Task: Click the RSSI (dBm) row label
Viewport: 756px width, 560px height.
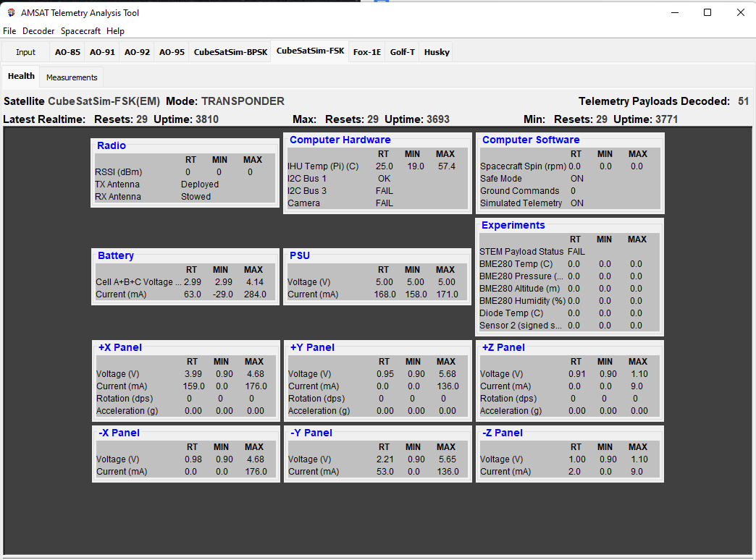Action: coord(119,172)
